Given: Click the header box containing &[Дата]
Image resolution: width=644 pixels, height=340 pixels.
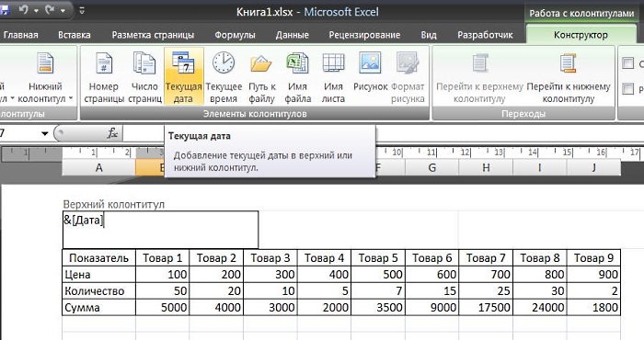Looking at the screenshot, I should point(161,229).
